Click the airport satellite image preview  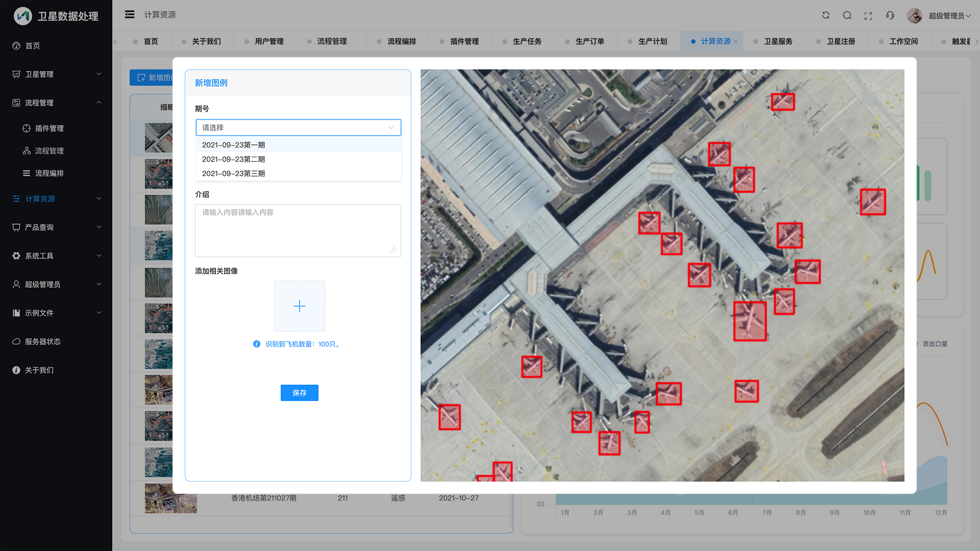[662, 275]
